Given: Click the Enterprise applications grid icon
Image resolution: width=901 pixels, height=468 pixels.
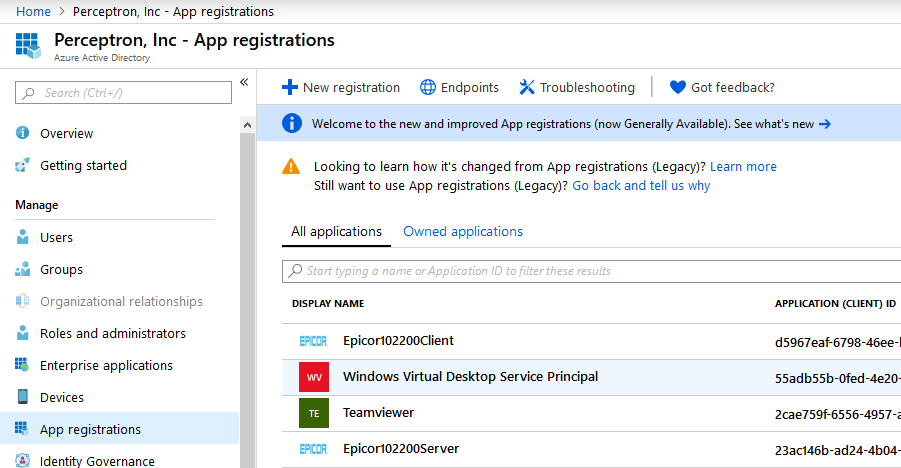Looking at the screenshot, I should coord(22,365).
